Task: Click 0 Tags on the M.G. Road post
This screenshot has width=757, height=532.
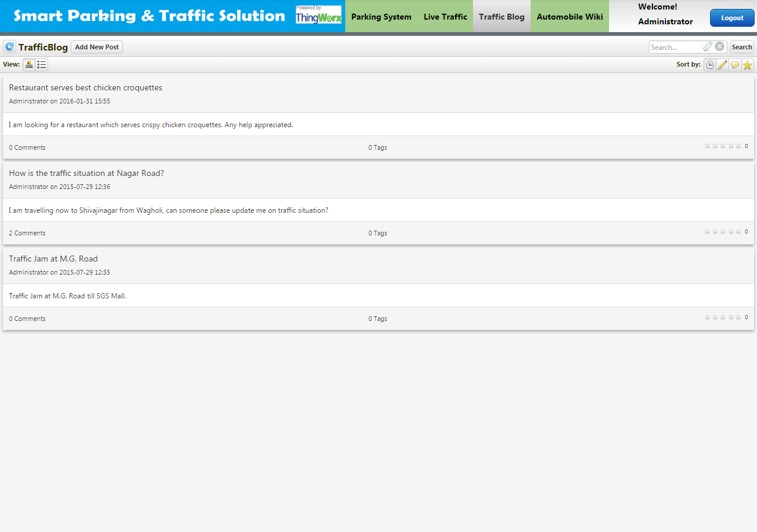Action: tap(378, 319)
